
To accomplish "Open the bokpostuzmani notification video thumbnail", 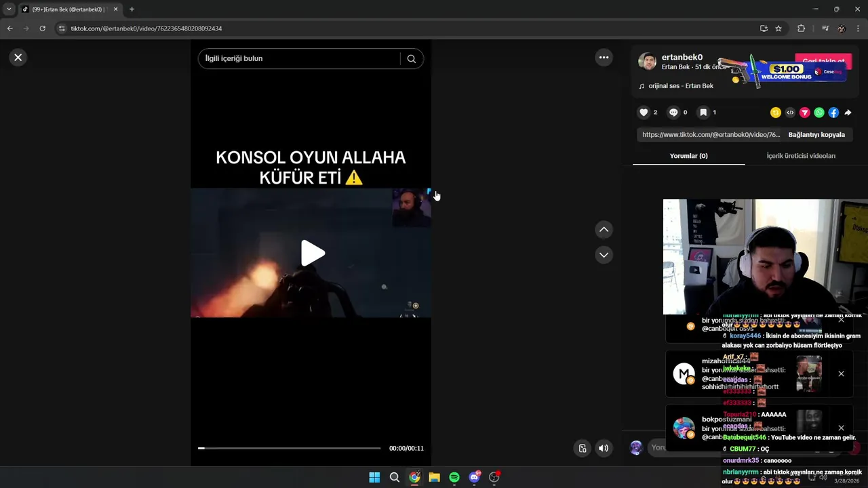I will pyautogui.click(x=809, y=428).
